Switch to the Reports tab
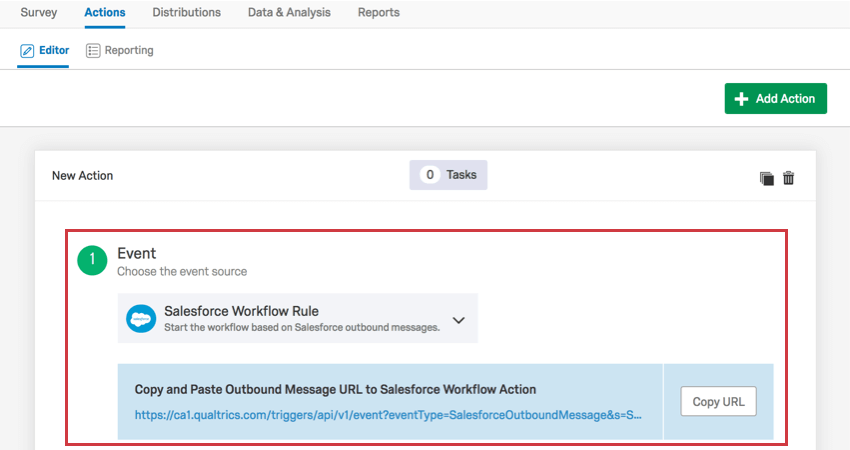 [378, 12]
